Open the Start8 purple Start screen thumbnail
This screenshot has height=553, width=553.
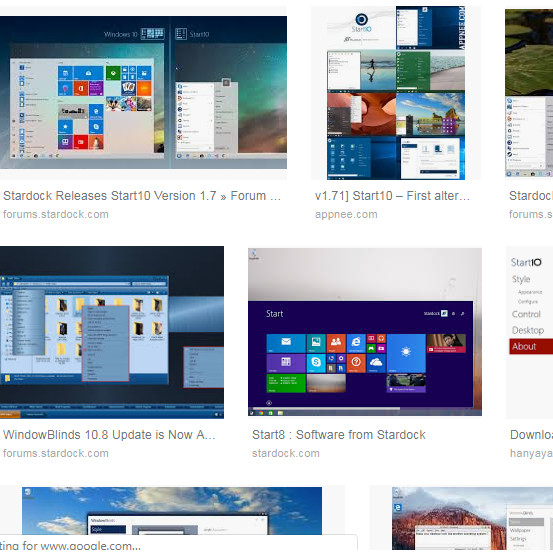[365, 332]
